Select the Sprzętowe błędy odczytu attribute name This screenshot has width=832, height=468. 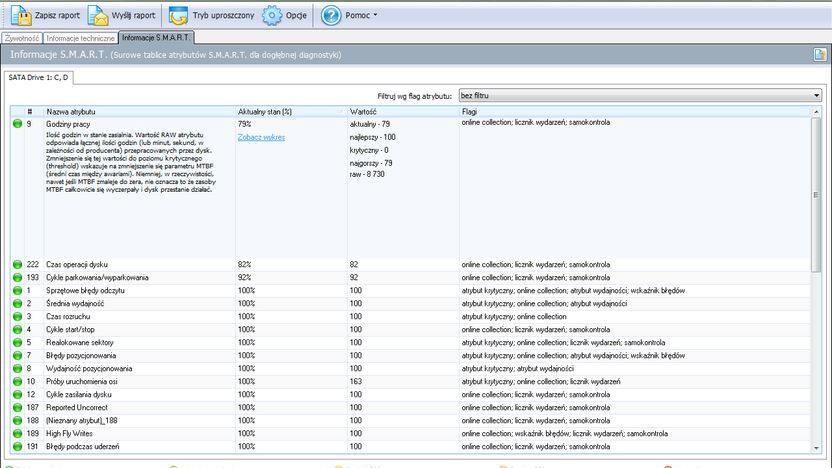pos(85,290)
